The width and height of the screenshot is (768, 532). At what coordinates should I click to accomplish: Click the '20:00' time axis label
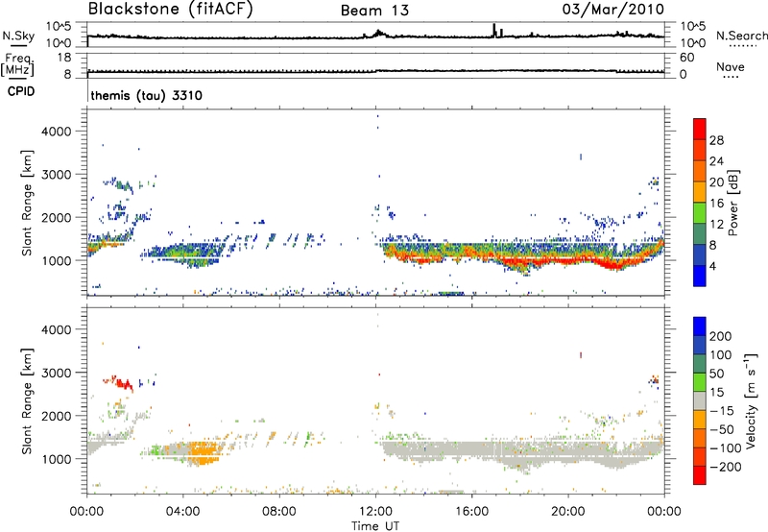[x=568, y=512]
